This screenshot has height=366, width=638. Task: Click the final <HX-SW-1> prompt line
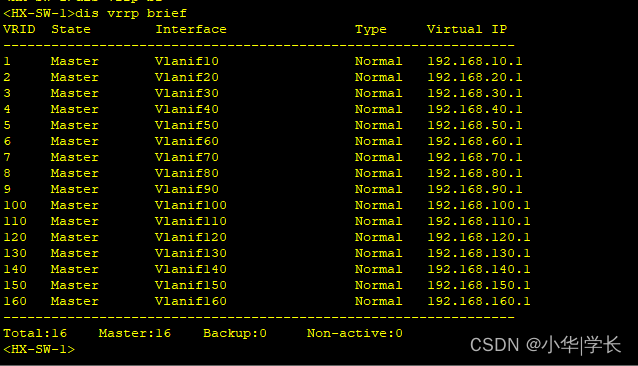pyautogui.click(x=39, y=349)
